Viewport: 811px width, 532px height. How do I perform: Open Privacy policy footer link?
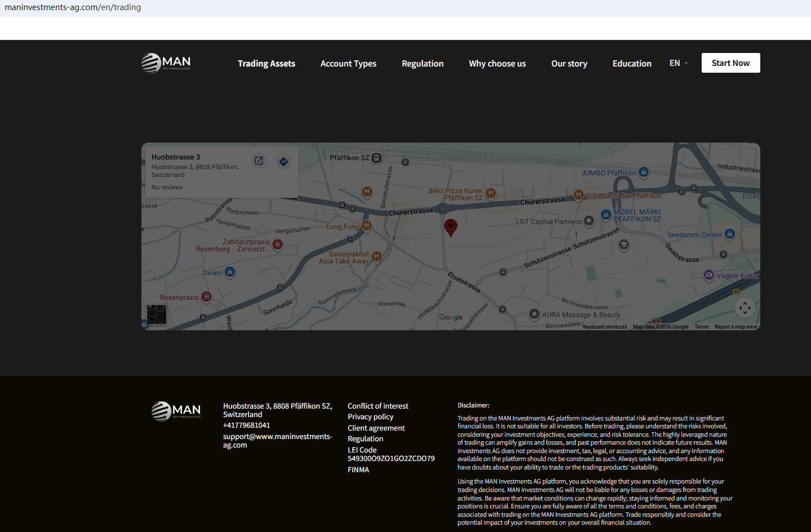click(370, 417)
